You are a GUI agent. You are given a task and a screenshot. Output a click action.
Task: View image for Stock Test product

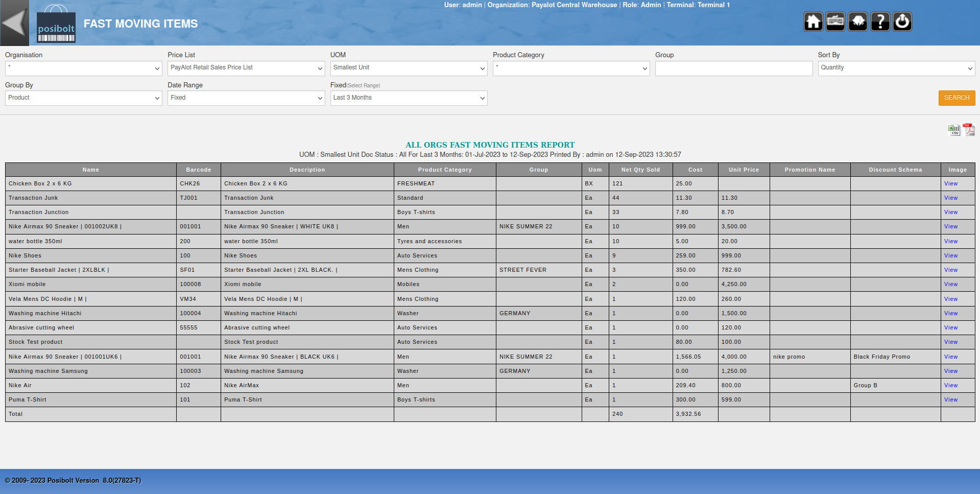pos(951,342)
